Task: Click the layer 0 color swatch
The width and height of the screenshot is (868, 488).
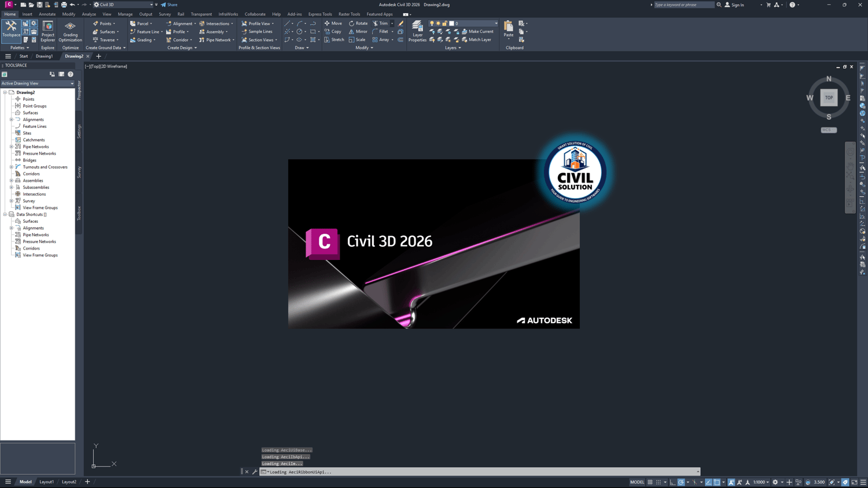Action: [x=452, y=24]
